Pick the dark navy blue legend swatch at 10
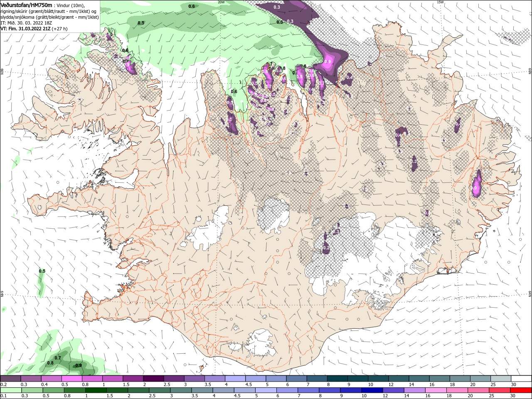 [x=371, y=390]
